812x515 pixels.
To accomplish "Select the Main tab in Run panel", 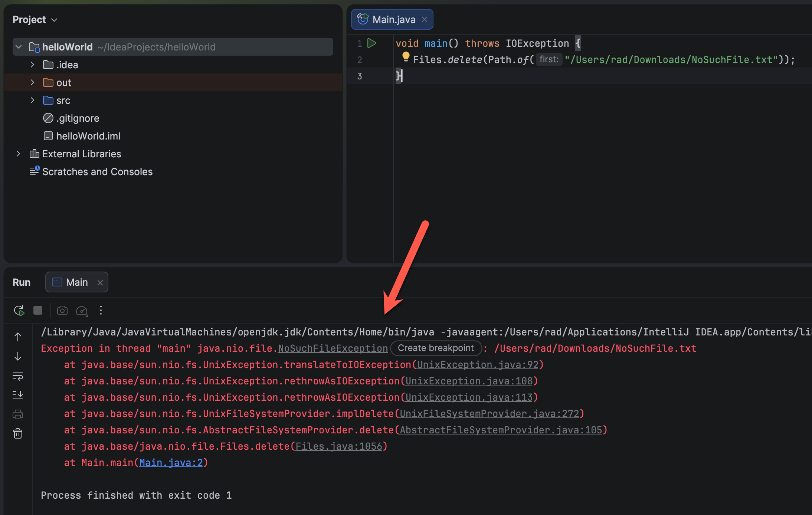I will (77, 282).
